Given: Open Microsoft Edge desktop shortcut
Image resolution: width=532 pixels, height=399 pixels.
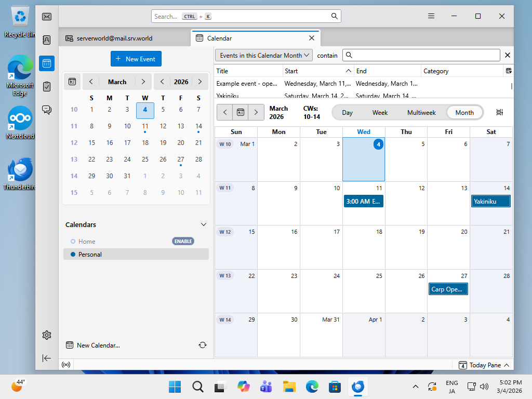Looking at the screenshot, I should [20, 76].
